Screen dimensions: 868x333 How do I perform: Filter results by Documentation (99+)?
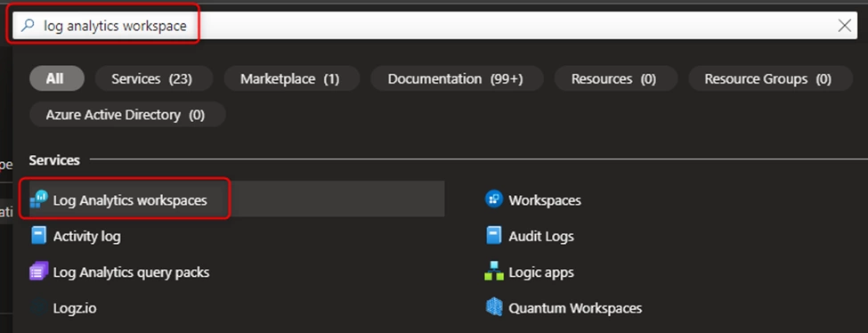click(x=457, y=78)
